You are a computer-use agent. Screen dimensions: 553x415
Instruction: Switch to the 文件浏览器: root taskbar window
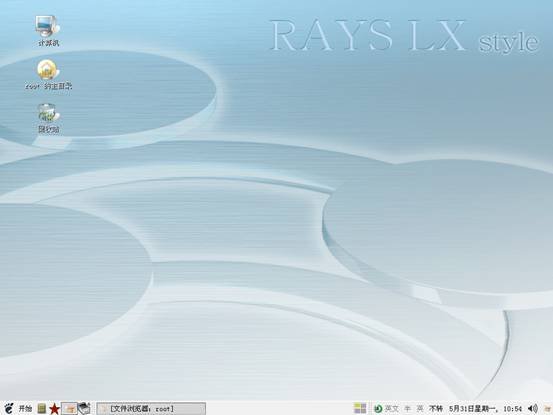click(151, 409)
